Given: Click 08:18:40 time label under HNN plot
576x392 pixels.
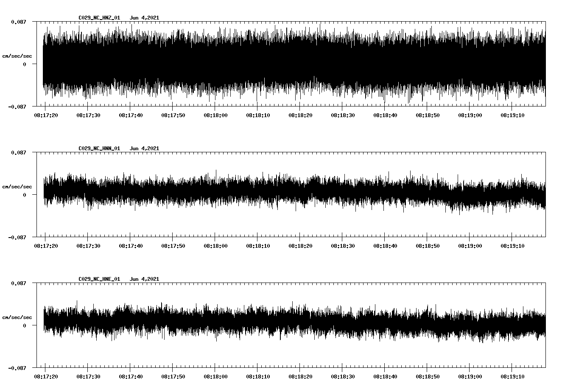Looking at the screenshot, I should point(385,246).
